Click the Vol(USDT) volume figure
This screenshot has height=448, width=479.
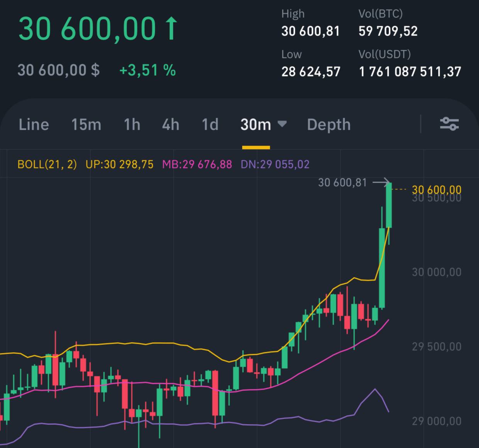[410, 71]
